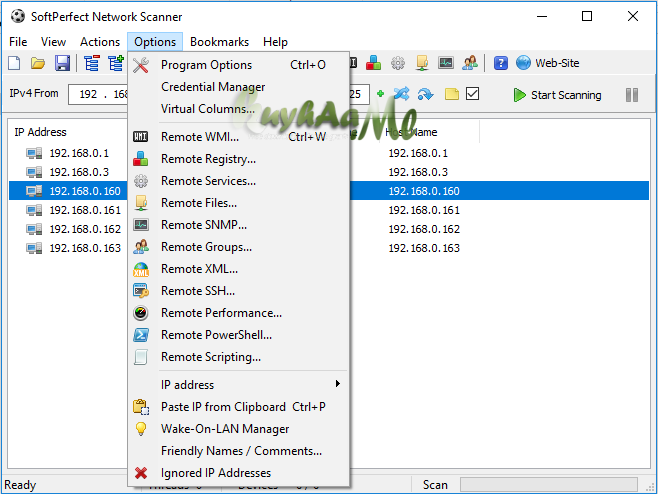Select Remote Files menu item
The width and height of the screenshot is (658, 494).
point(238,203)
